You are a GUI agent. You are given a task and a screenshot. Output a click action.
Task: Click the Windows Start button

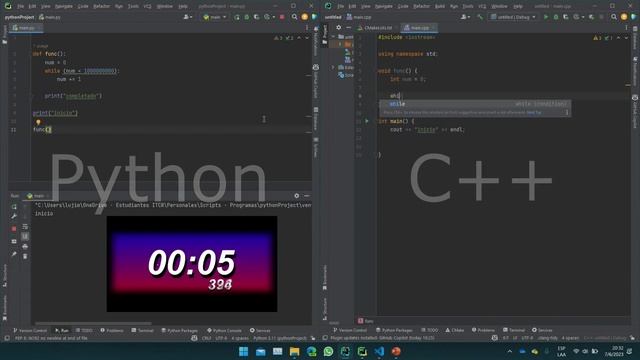[244, 351]
